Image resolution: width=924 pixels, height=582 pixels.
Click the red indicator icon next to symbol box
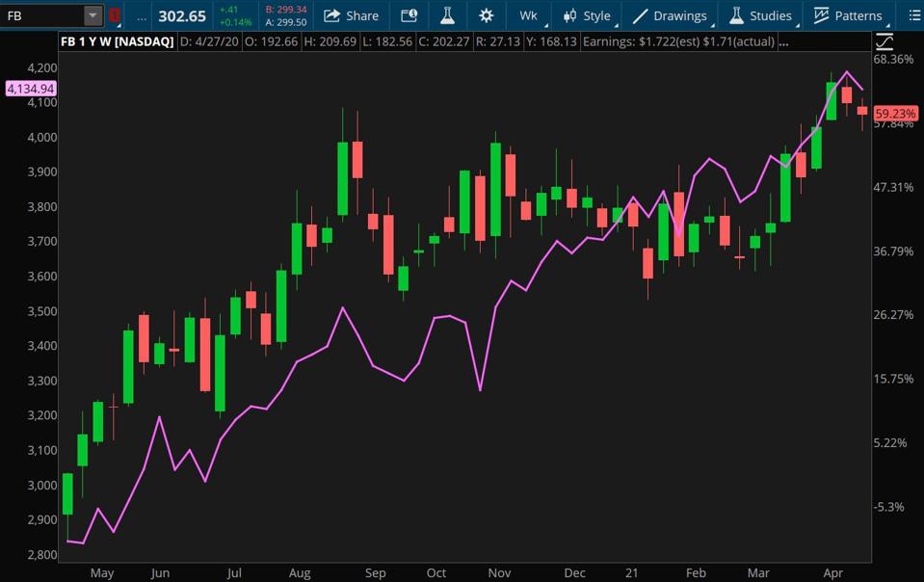(115, 15)
